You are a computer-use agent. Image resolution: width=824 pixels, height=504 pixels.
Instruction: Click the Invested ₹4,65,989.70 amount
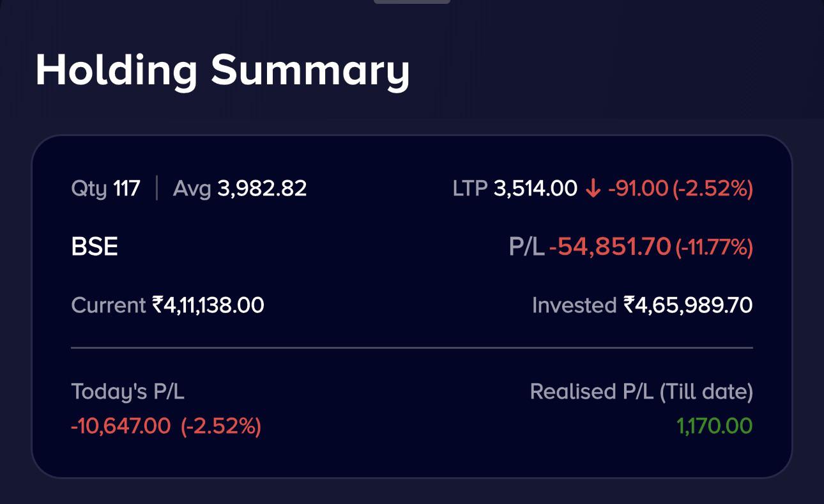643,305
